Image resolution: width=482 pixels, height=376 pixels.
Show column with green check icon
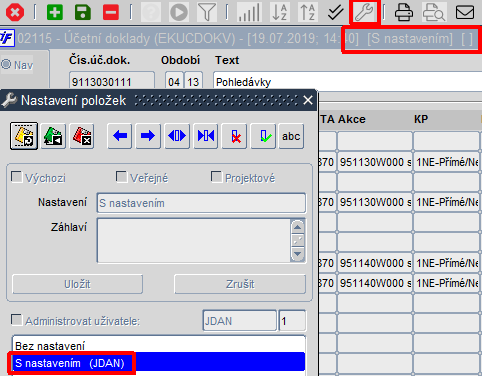(x=263, y=136)
